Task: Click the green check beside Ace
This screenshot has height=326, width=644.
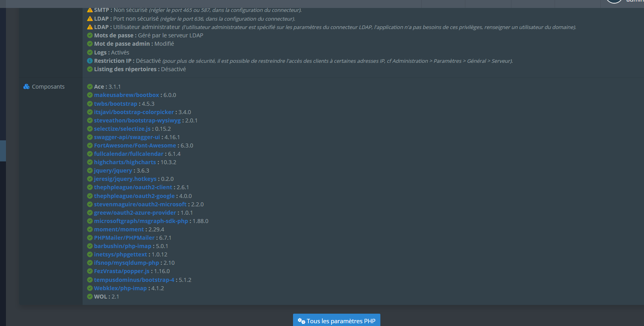Action: (90, 87)
